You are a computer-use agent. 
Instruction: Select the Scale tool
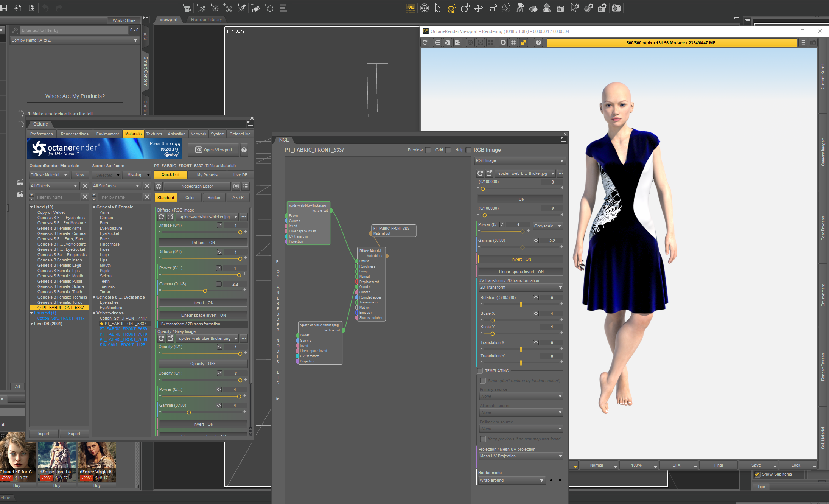pyautogui.click(x=493, y=8)
